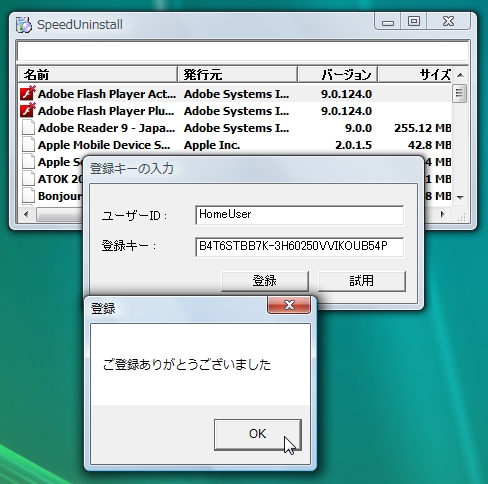Viewport: 488px width, 484px height.
Task: Select Adobe Flash Player ActiveX icon
Action: [28, 94]
